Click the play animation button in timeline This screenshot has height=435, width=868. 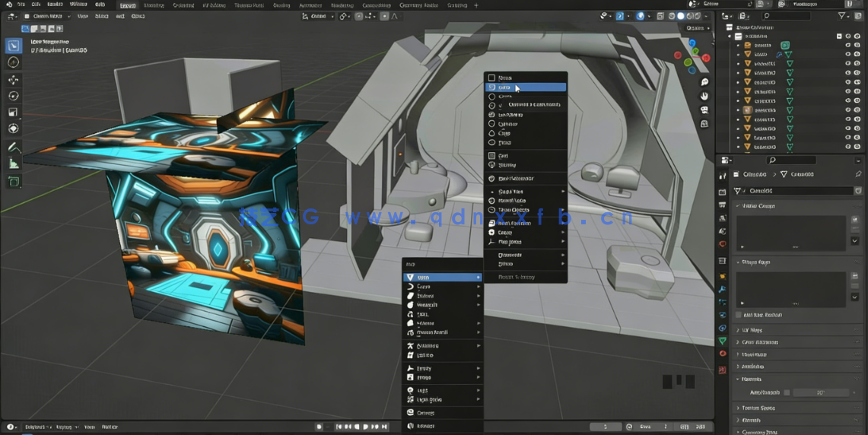(366, 427)
